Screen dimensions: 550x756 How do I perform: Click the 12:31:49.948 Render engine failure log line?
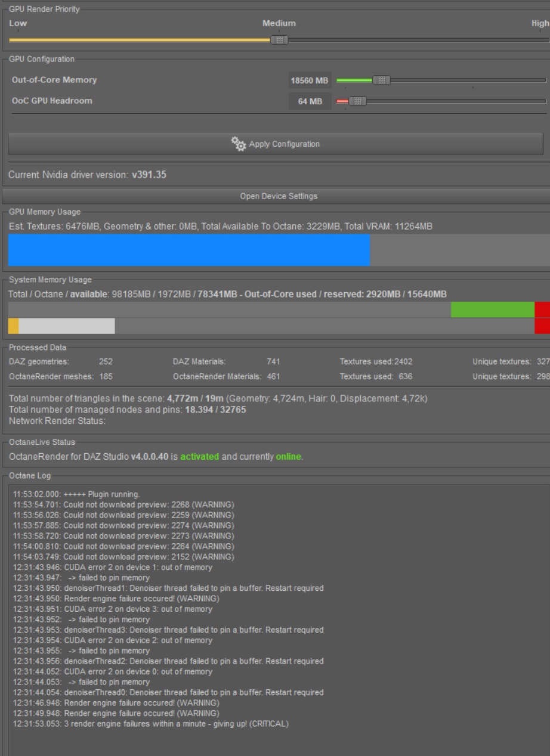coord(116,714)
